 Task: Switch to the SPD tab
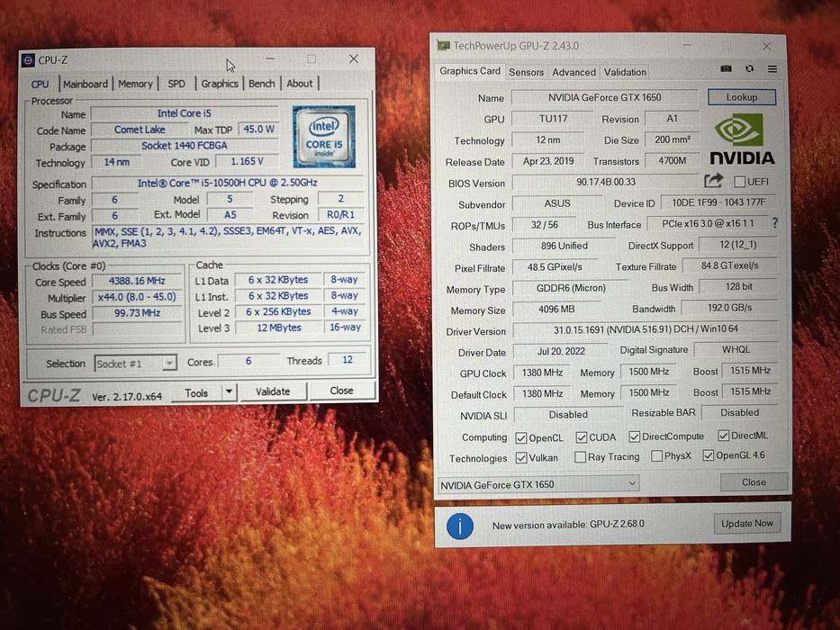pyautogui.click(x=176, y=84)
